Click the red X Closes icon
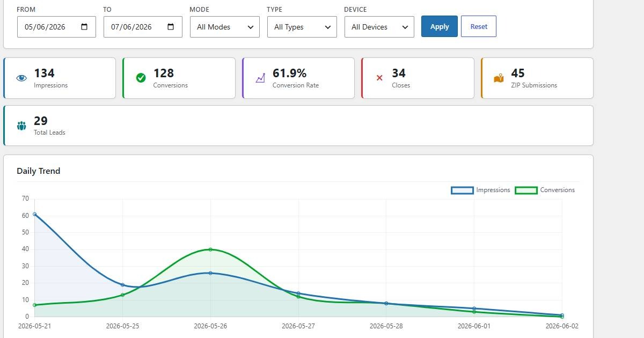The height and width of the screenshot is (338, 644). coord(379,78)
